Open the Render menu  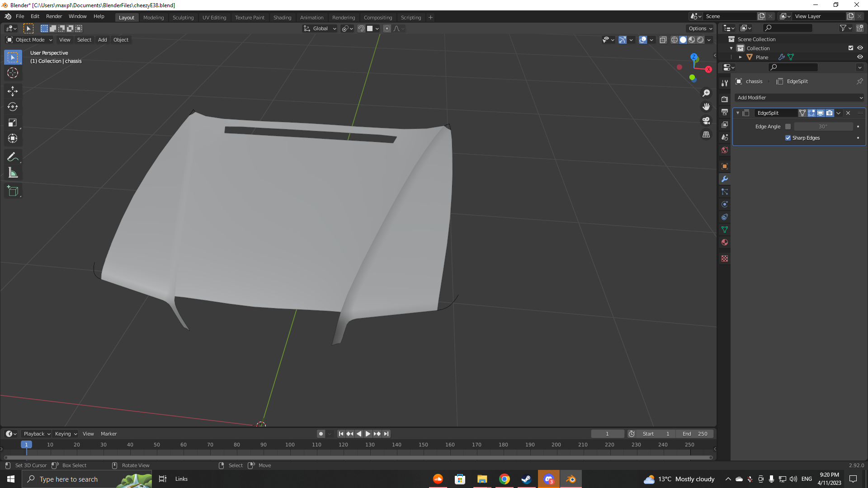[54, 16]
